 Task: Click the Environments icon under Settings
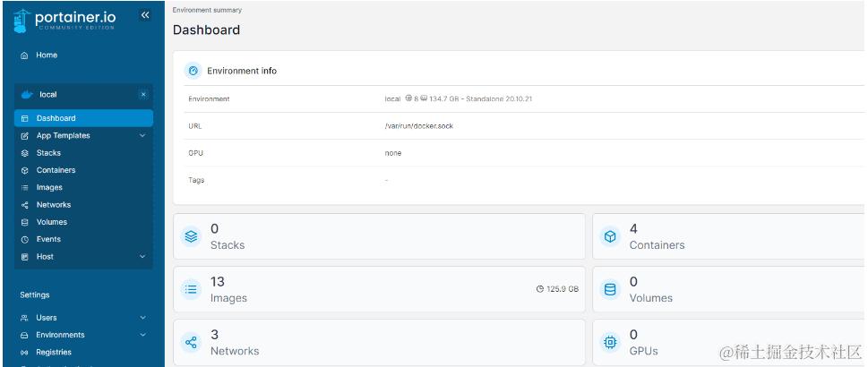click(x=24, y=335)
